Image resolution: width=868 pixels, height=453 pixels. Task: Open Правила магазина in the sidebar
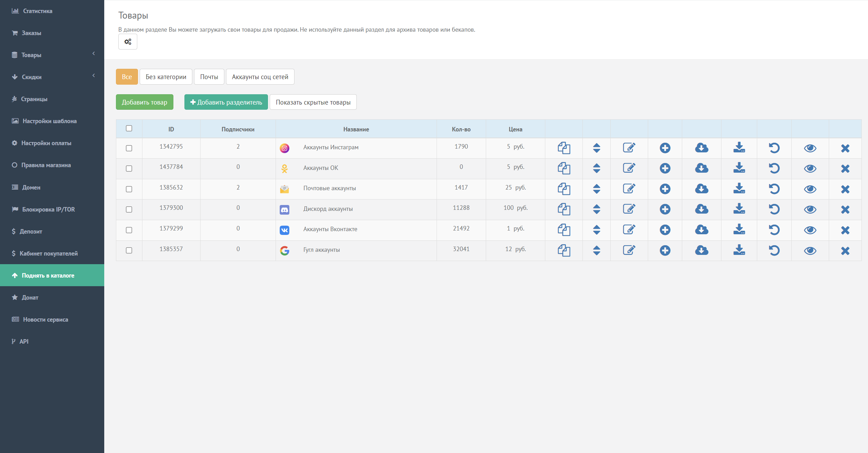coord(52,165)
